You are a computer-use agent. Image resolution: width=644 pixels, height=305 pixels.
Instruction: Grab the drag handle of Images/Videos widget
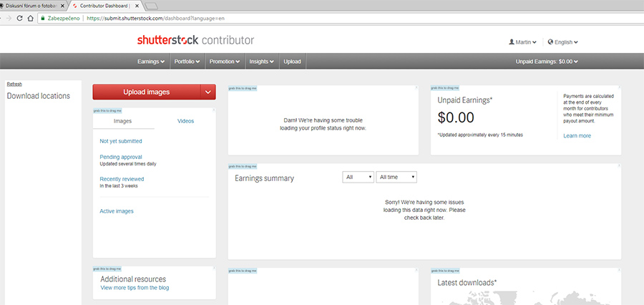click(x=107, y=110)
